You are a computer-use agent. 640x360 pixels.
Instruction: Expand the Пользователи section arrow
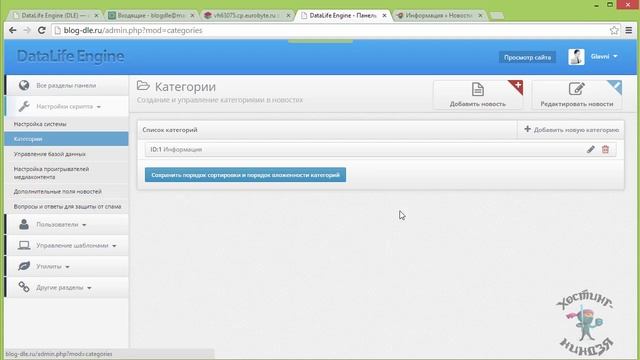coord(84,225)
